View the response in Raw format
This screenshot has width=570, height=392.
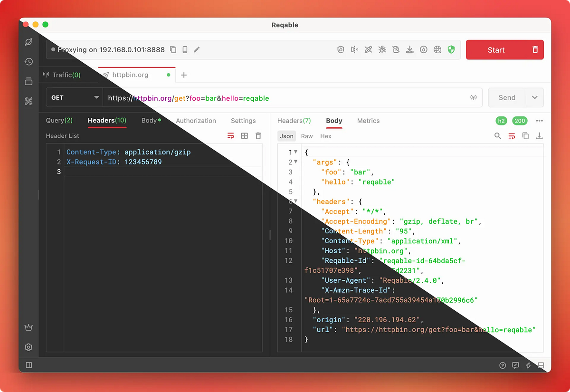pos(306,136)
